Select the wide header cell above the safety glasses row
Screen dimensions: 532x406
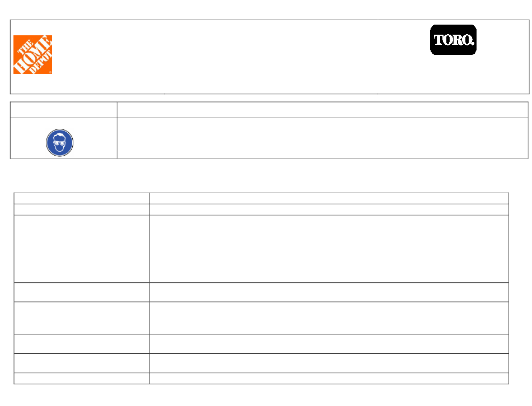click(x=323, y=110)
